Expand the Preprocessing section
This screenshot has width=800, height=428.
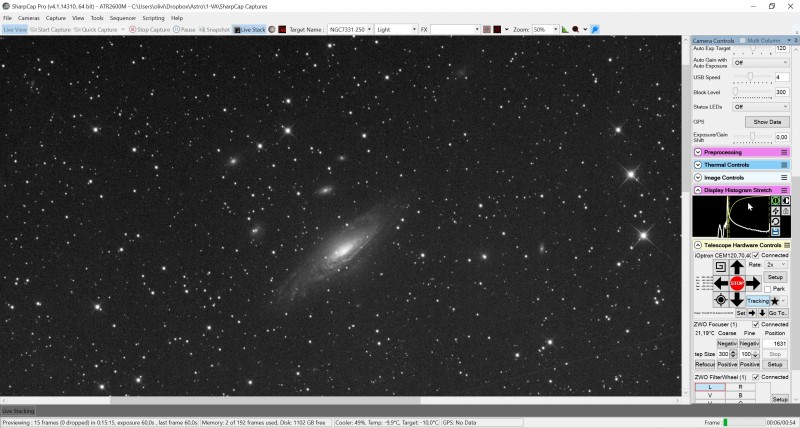pos(697,152)
